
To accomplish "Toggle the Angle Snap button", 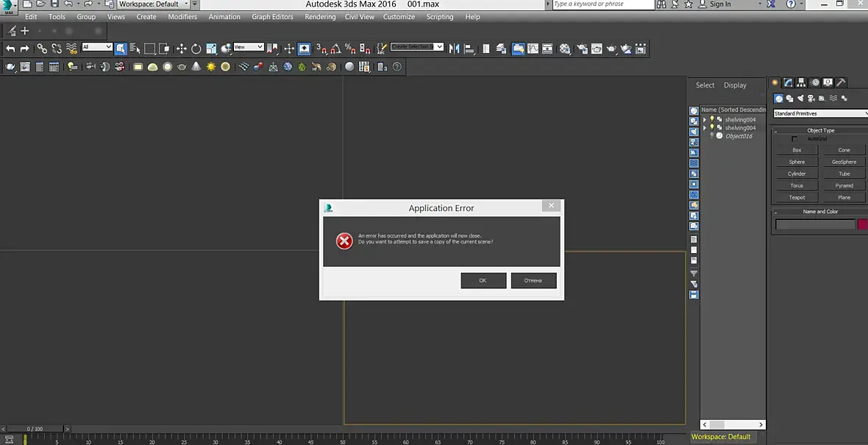I will 335,49.
